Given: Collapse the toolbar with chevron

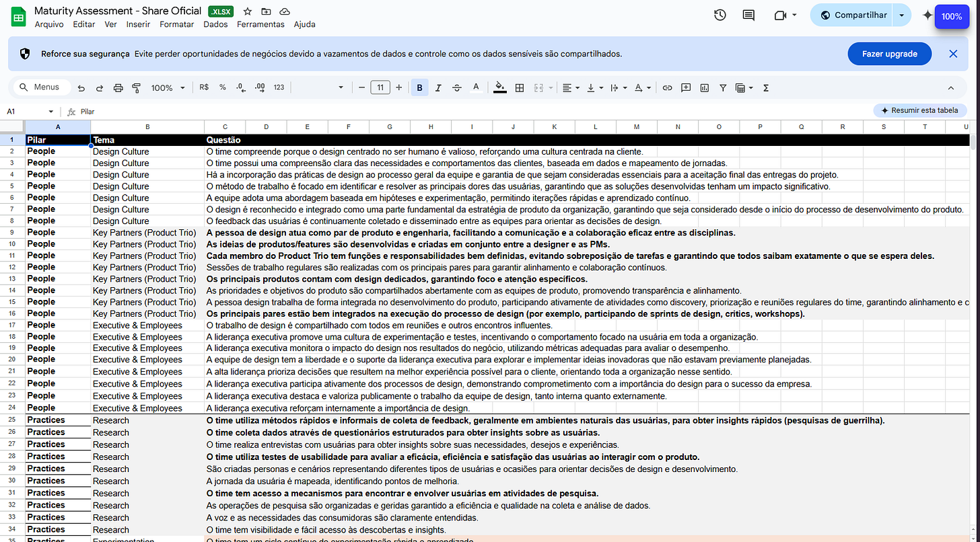Looking at the screenshot, I should pos(951,87).
